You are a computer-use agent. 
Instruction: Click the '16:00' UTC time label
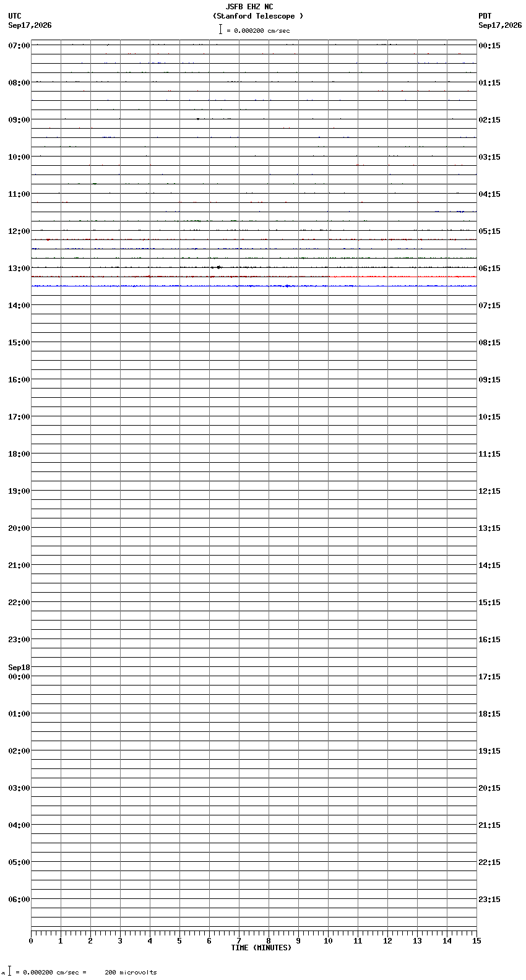coord(19,380)
